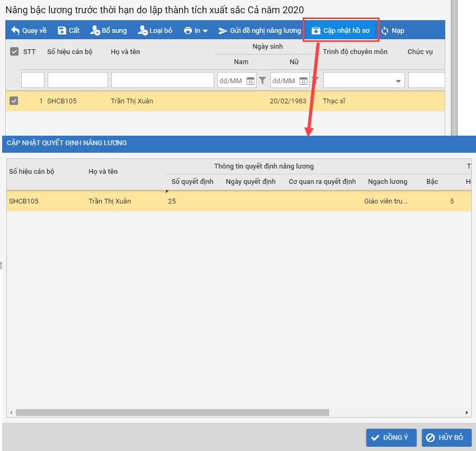Image resolution: width=476 pixels, height=451 pixels.
Task: Click the Cất save disk icon
Action: 62,31
